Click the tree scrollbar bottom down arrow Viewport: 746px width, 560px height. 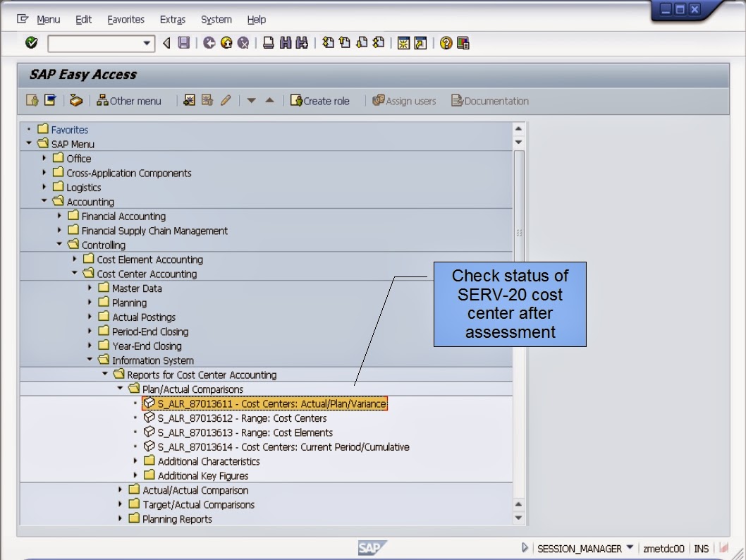click(518, 518)
